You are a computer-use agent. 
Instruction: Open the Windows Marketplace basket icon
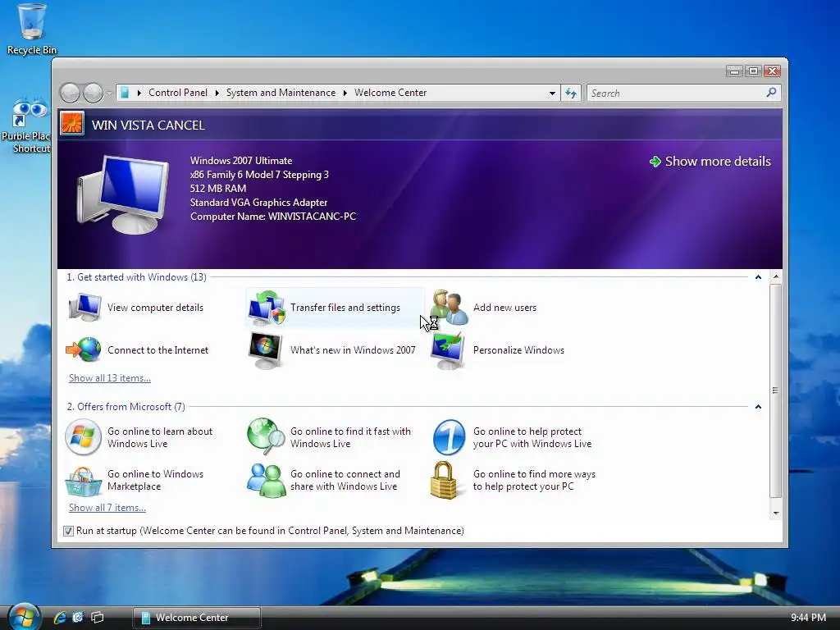(83, 481)
